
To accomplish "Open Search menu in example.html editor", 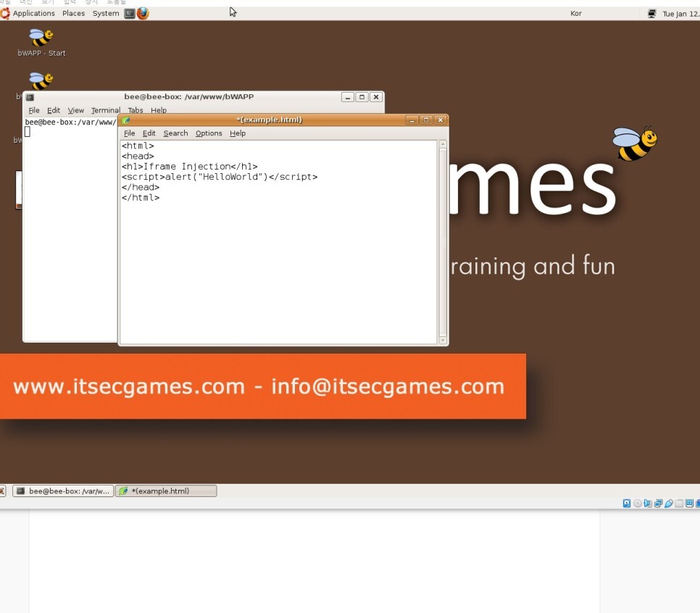I will point(175,133).
